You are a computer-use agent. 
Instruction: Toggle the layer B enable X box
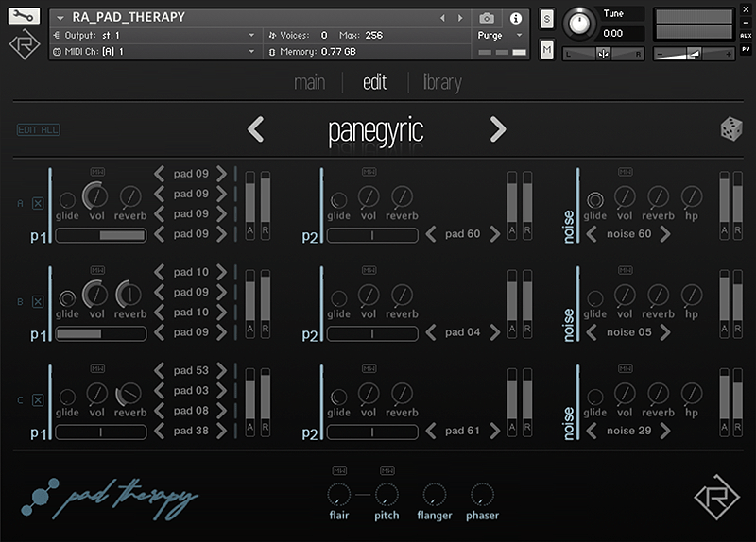click(x=38, y=302)
